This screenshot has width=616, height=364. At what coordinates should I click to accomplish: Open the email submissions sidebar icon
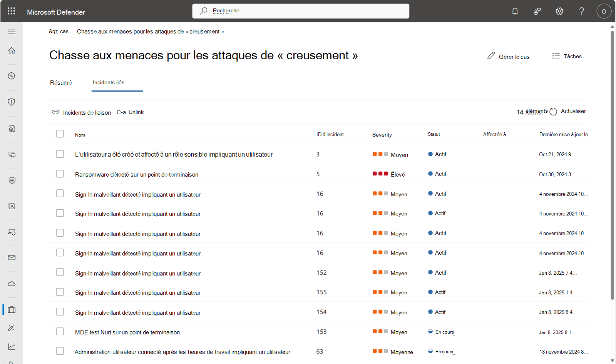pos(11,258)
